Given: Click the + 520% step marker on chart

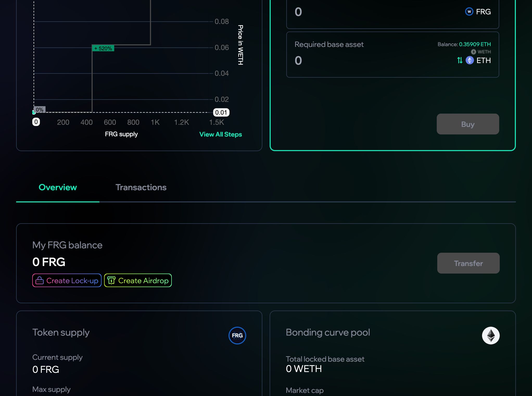Looking at the screenshot, I should coord(103,48).
